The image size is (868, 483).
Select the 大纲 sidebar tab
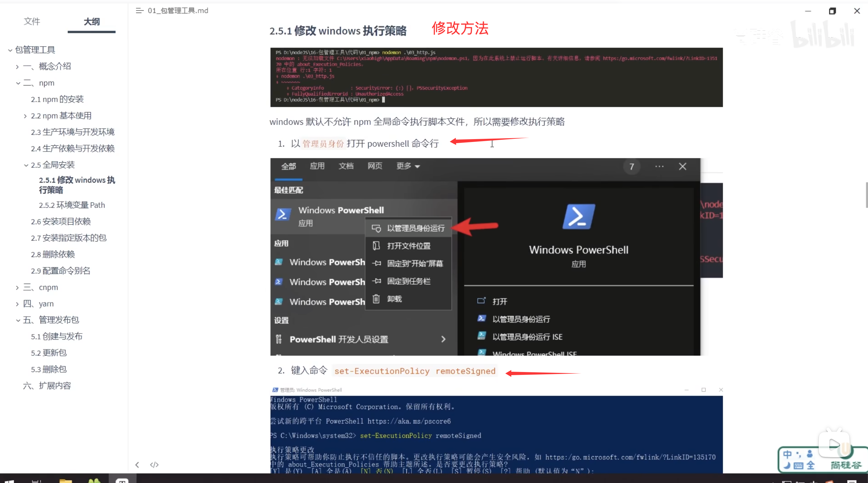point(91,22)
